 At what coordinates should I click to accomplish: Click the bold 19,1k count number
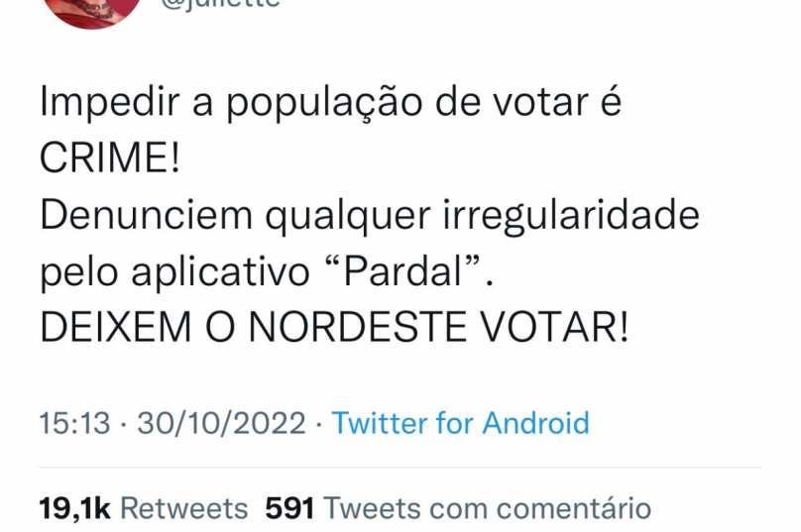click(74, 509)
